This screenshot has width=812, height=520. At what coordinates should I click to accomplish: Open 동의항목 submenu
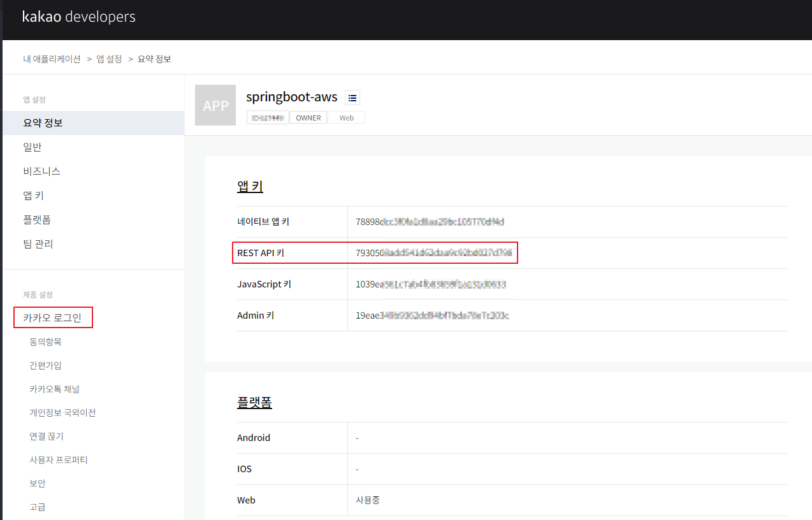click(45, 342)
